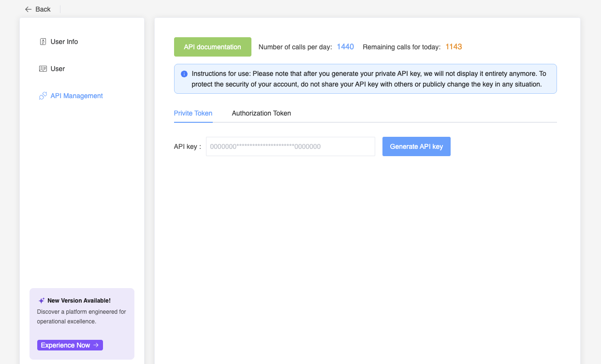This screenshot has height=364, width=601.
Task: Switch to the Privite Token tab
Action: 193,113
